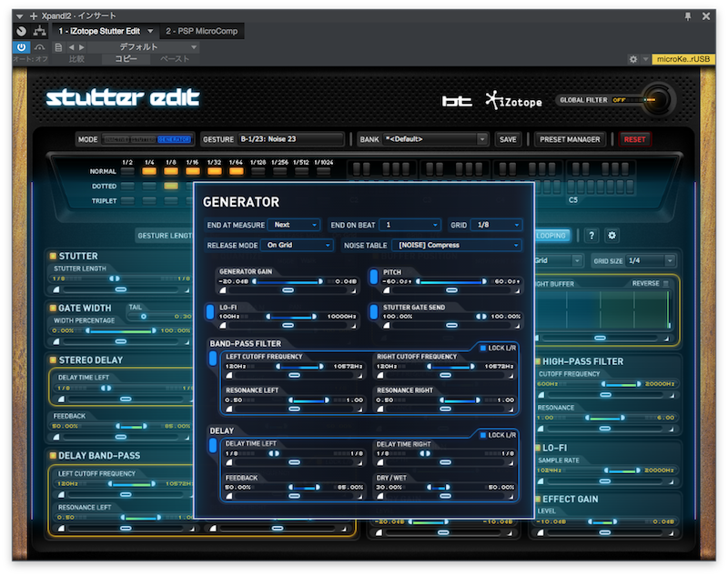Go to previous preset arrow

[71, 47]
